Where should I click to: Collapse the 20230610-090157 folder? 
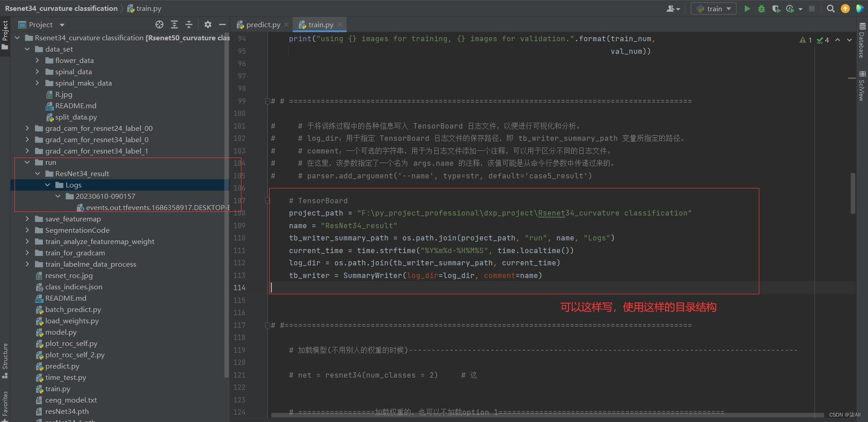[x=58, y=196]
